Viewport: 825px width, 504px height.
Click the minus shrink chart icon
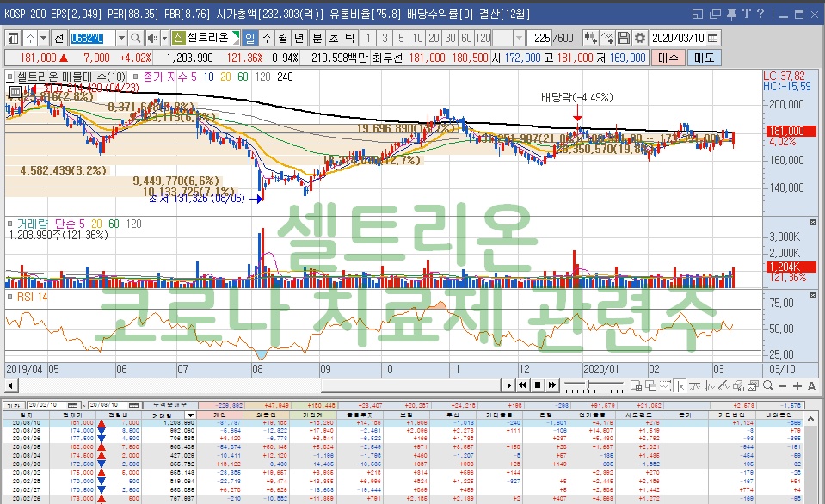[x=782, y=386]
